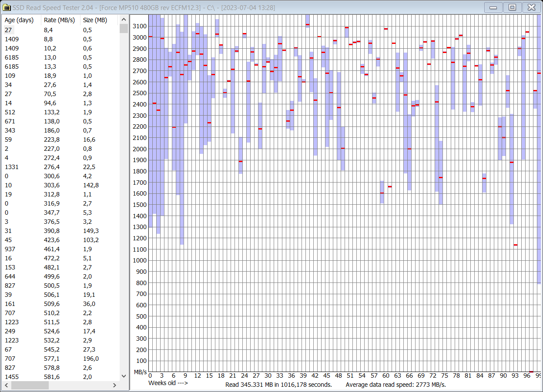Sort by Age (days) column header

(22, 20)
